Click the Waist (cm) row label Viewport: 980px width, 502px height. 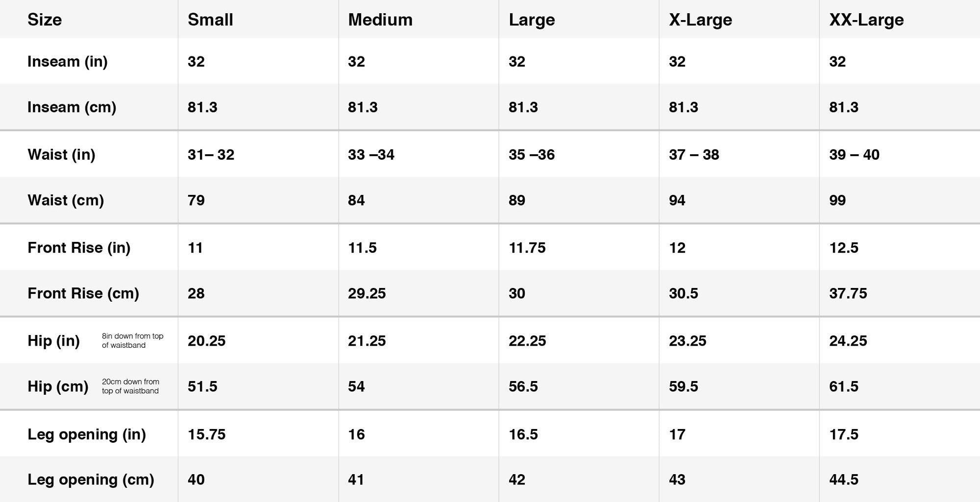tap(66, 200)
